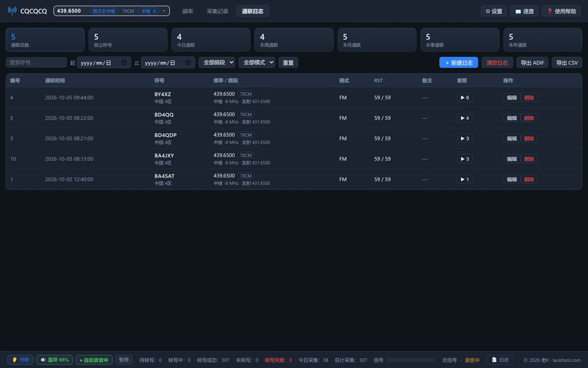588x368 pixels.
Task: Delete the BA4SAT log entry
Action: [529, 179]
